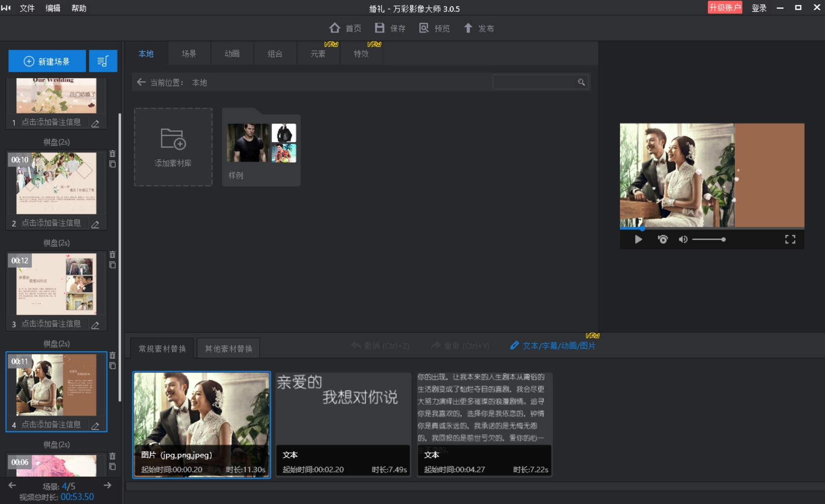The width and height of the screenshot is (825, 504).
Task: Create a new scene with 新建场景
Action: [47, 61]
